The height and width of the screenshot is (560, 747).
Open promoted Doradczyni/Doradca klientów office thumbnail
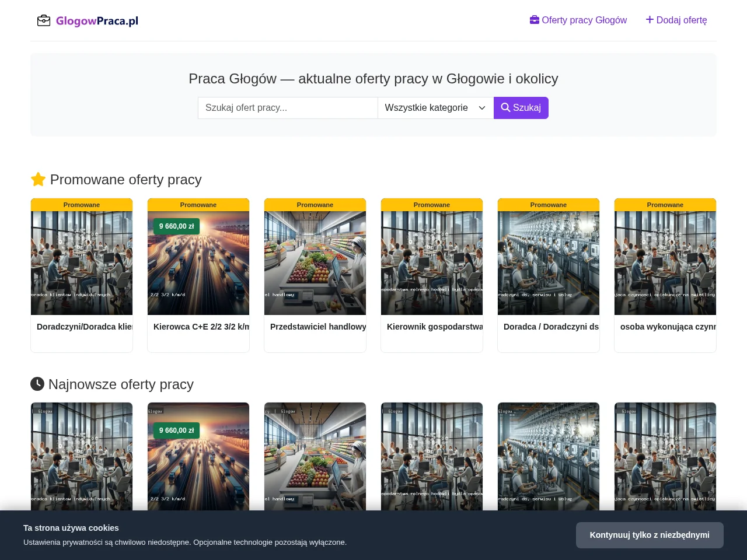pos(82,263)
